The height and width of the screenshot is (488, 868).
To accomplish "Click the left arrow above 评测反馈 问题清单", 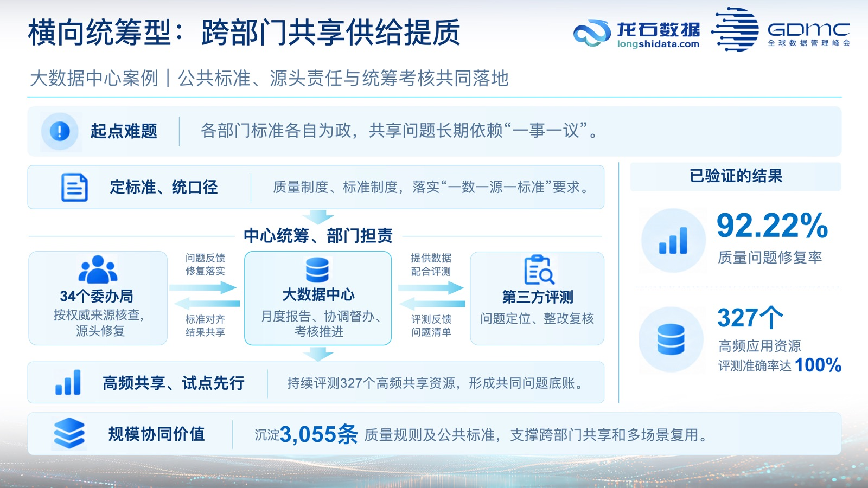I will pyautogui.click(x=432, y=304).
